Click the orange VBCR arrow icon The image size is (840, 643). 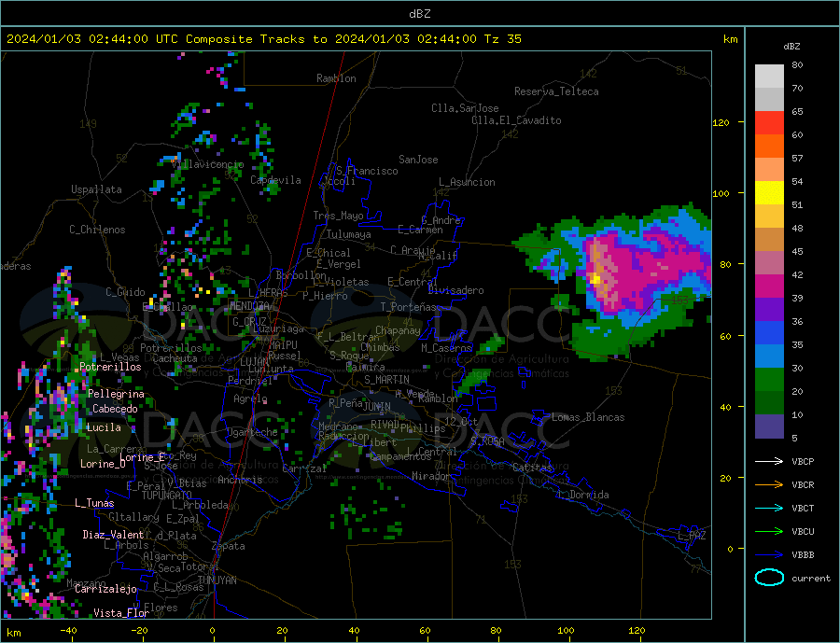pos(769,485)
